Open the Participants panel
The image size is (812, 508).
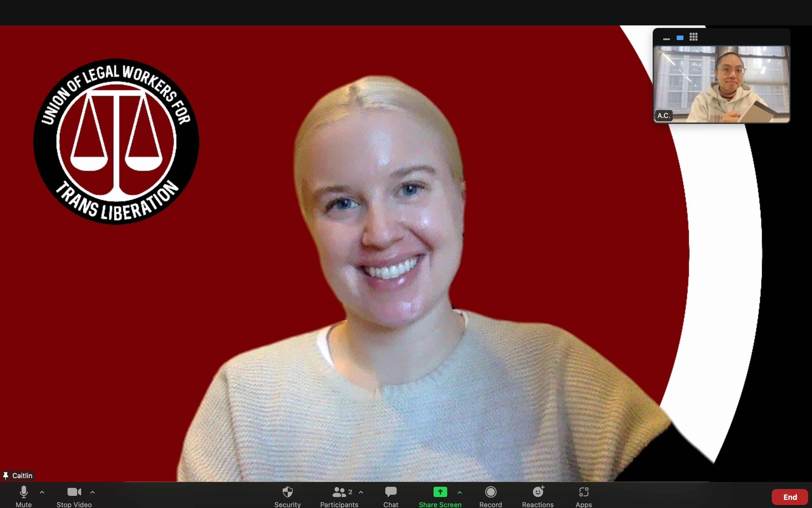point(339,496)
